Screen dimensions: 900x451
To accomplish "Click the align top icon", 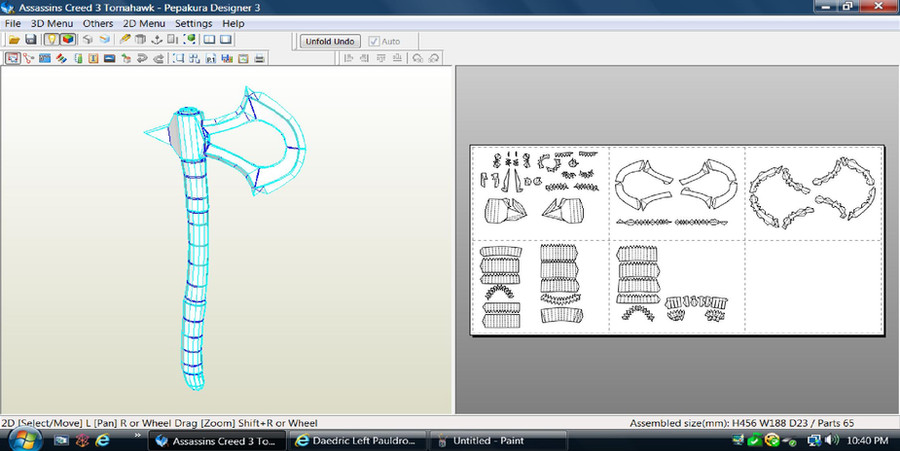I will point(381,58).
